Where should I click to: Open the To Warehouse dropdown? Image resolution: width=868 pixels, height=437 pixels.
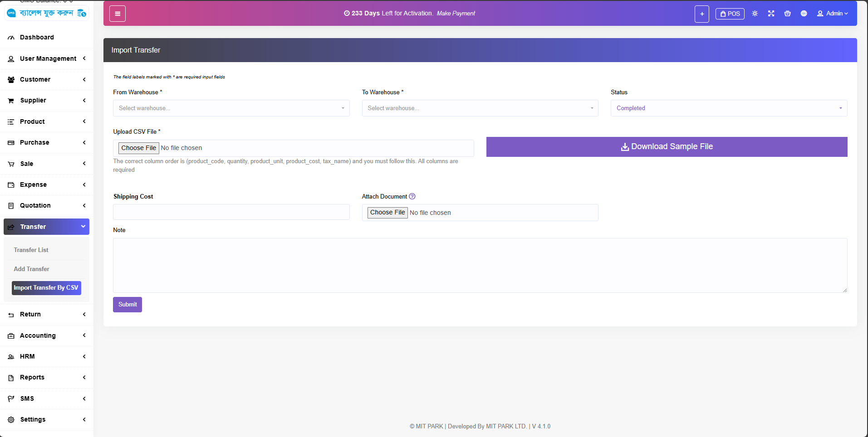480,108
